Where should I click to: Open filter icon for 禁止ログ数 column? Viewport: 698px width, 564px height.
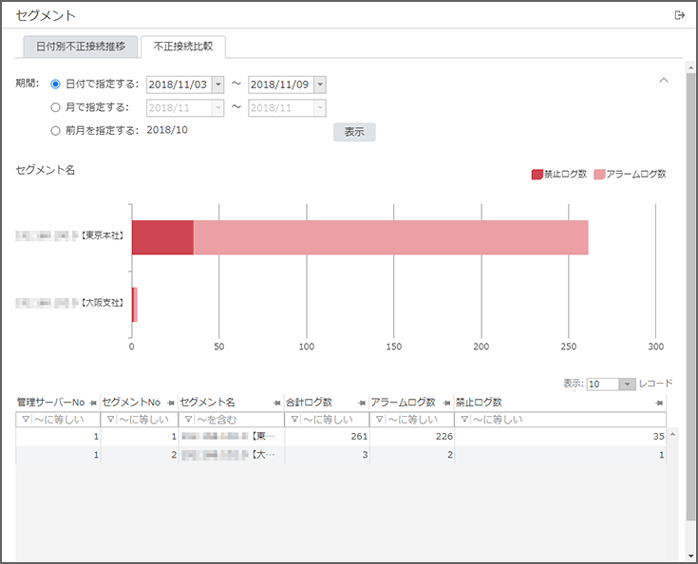tap(465, 419)
